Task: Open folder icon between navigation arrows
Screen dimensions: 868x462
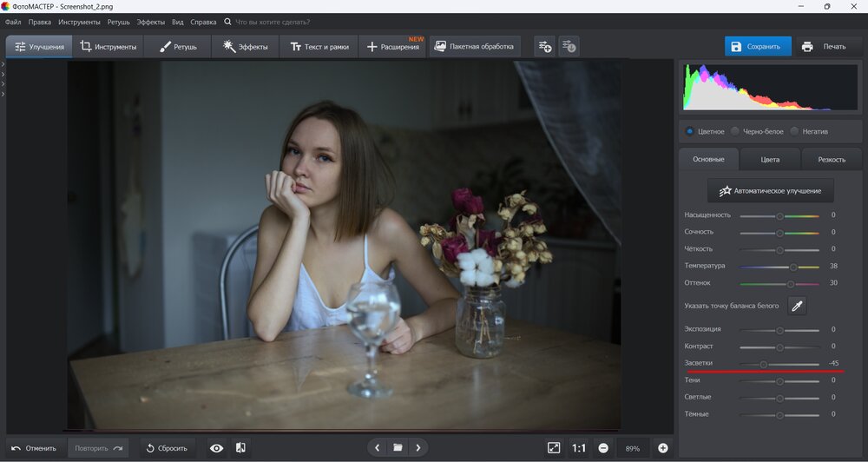Action: pos(398,448)
